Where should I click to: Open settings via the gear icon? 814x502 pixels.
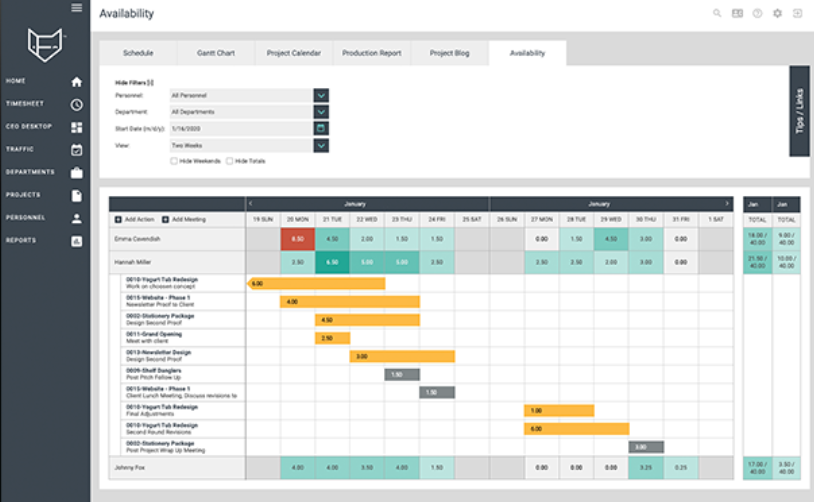pyautogui.click(x=777, y=13)
